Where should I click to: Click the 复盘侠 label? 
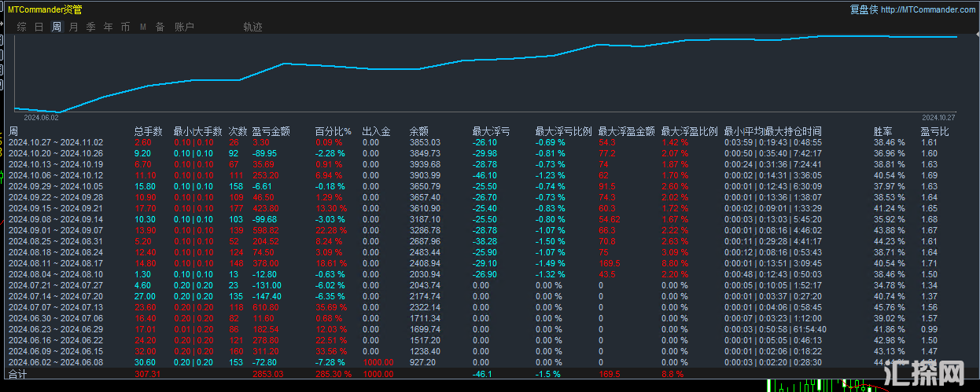click(x=864, y=9)
